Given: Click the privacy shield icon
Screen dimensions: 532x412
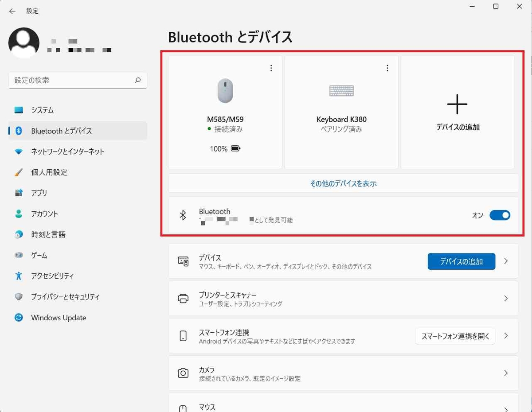Looking at the screenshot, I should (x=19, y=297).
